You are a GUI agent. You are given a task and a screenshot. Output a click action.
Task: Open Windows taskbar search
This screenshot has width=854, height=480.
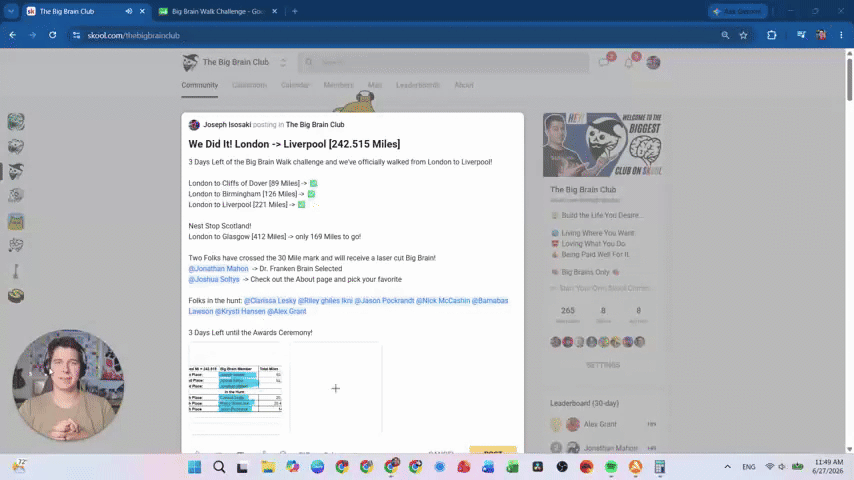(x=219, y=467)
